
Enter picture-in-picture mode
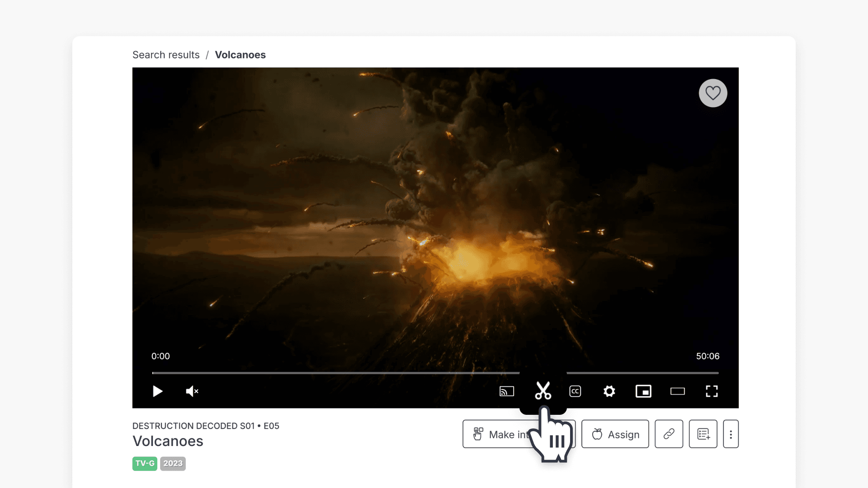[x=643, y=391]
